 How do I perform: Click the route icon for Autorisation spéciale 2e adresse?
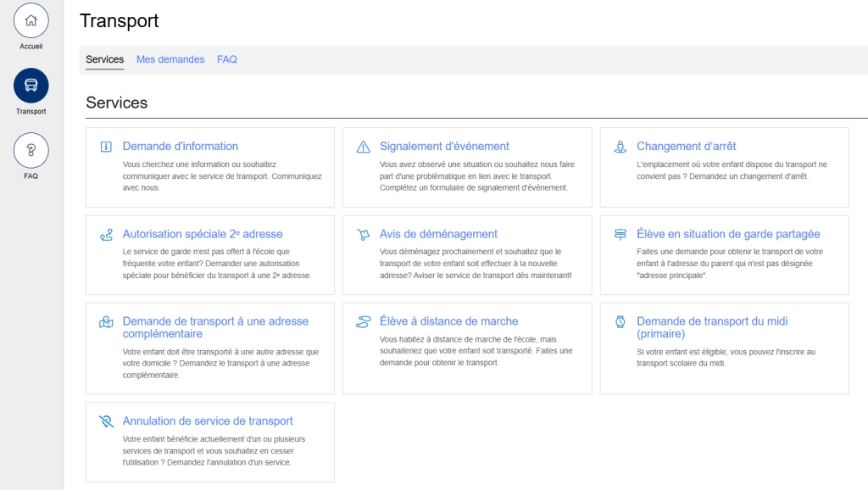[106, 235]
